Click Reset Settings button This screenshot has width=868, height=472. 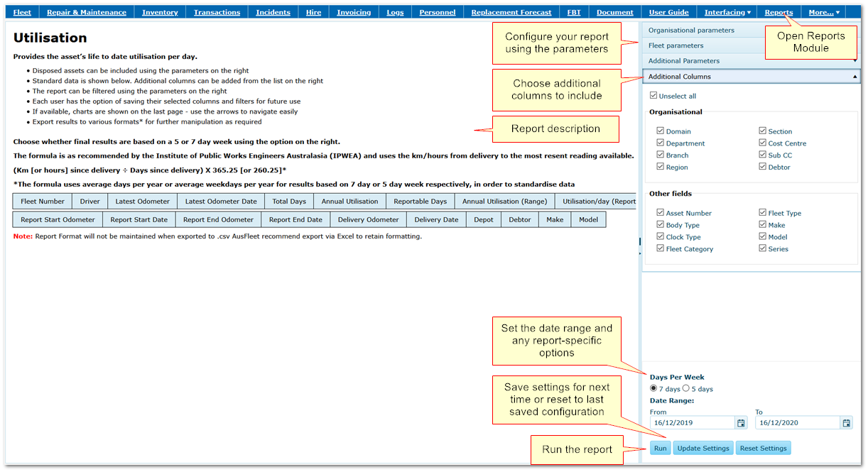point(763,448)
